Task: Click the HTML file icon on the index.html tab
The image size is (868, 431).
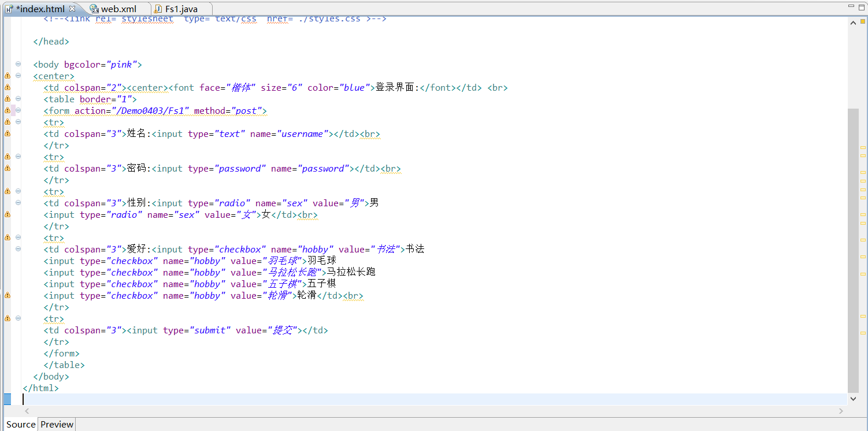Action: [8, 9]
